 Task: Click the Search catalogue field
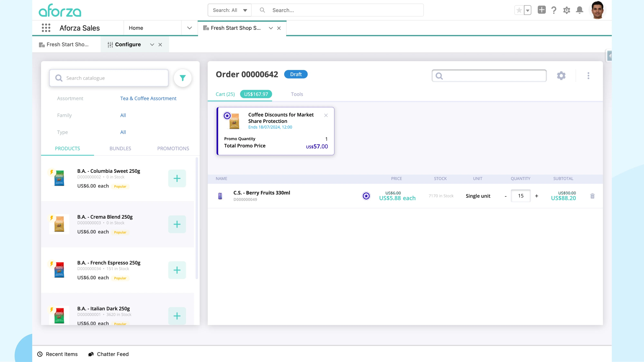tap(109, 78)
